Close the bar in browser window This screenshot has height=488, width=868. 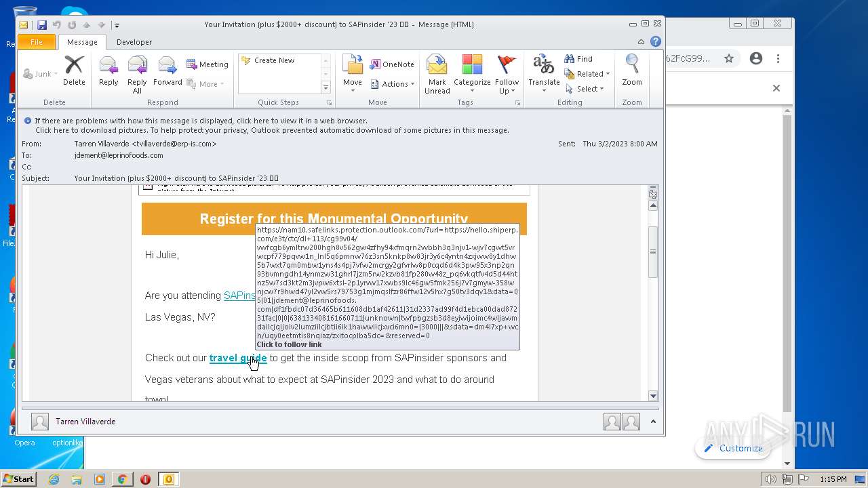(x=776, y=88)
